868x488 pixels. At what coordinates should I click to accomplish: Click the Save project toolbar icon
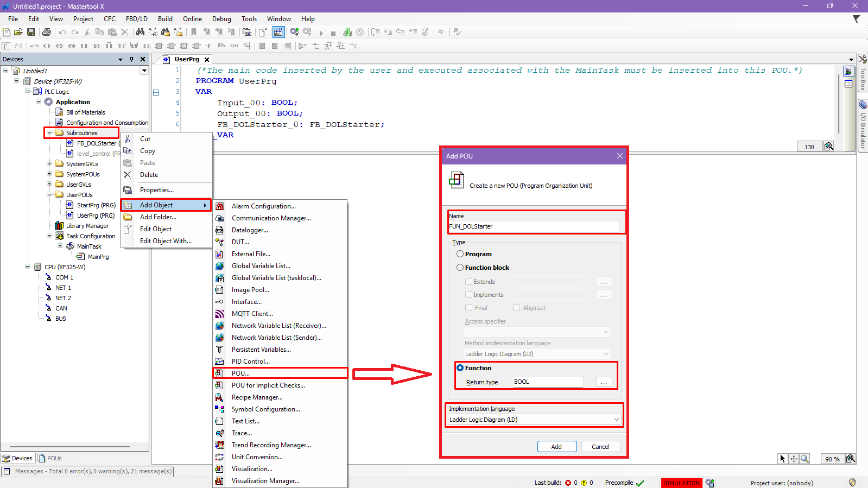click(x=31, y=33)
